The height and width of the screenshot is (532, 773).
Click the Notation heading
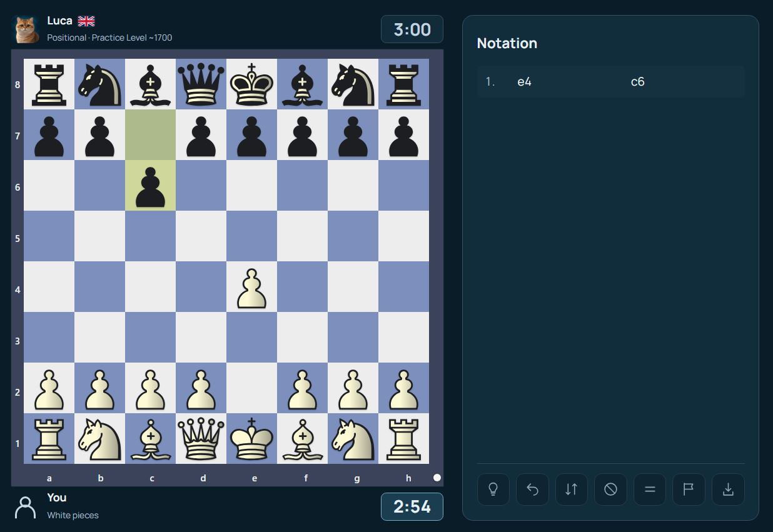tap(507, 43)
